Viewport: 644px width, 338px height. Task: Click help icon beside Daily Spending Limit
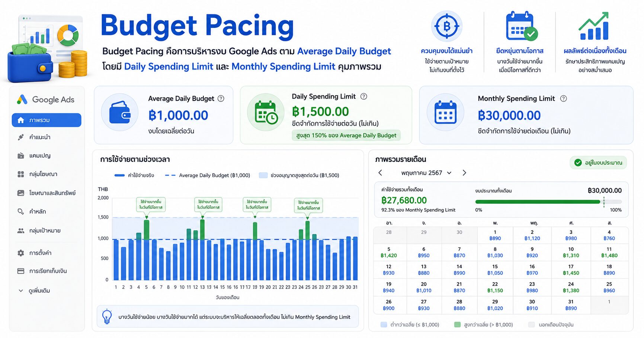[364, 96]
